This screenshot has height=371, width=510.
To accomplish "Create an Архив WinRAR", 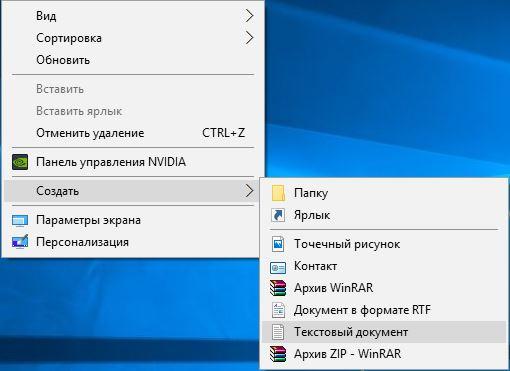I will 384,288.
